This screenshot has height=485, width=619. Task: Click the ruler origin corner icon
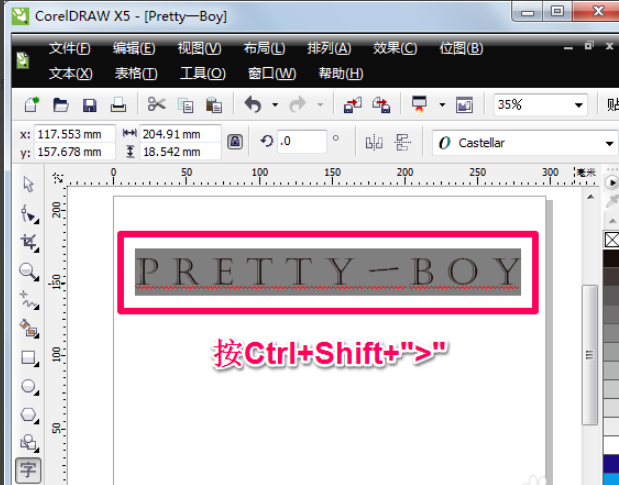58,178
